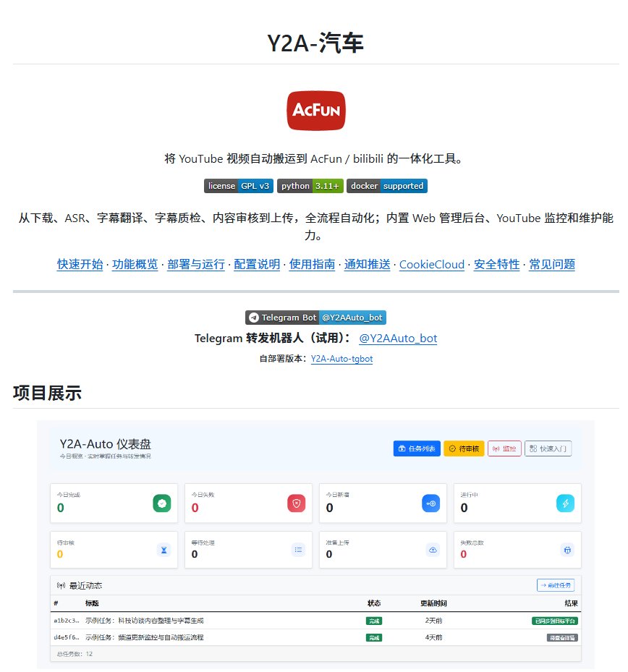Click the 4天前 update time
The image size is (628, 672).
pyautogui.click(x=433, y=637)
